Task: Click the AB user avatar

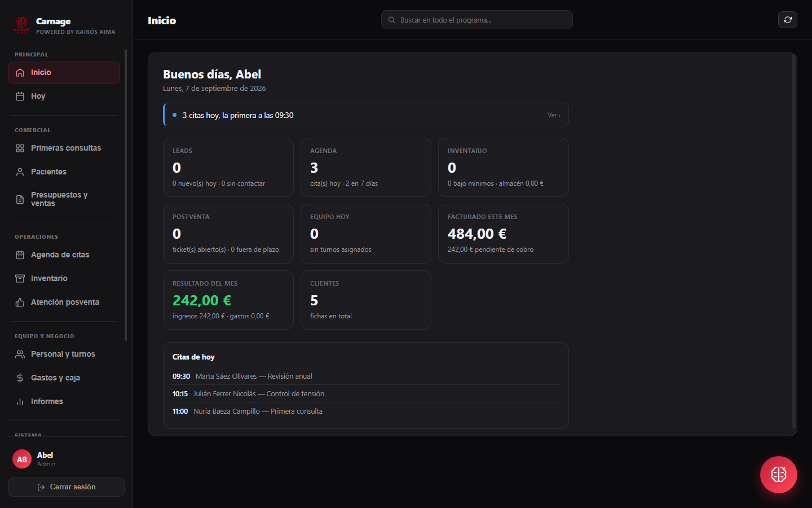Action: pyautogui.click(x=22, y=459)
